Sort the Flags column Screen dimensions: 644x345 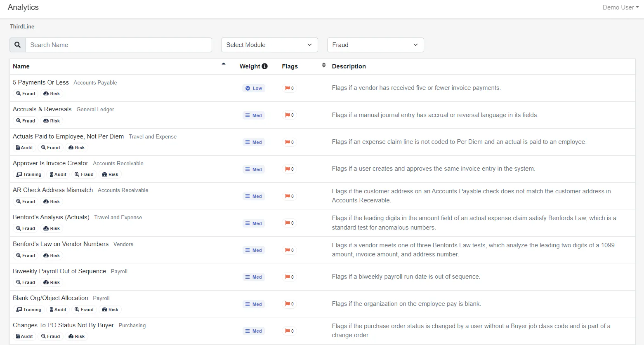[x=324, y=65]
